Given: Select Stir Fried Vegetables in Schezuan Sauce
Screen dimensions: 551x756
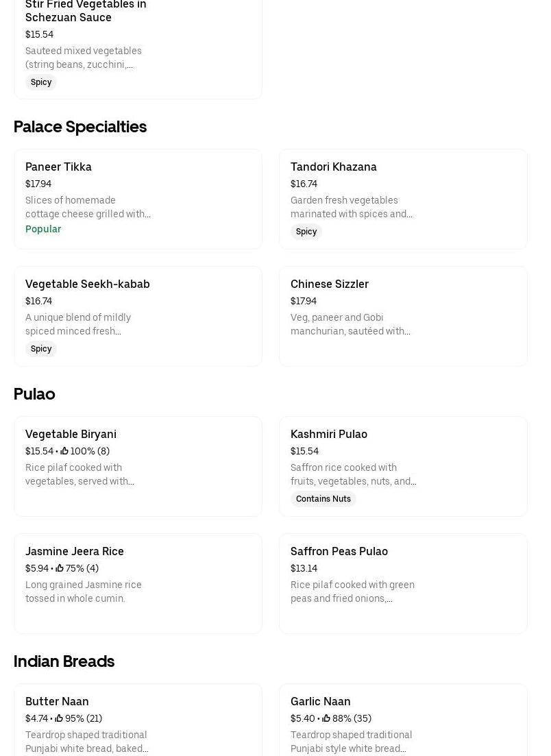Looking at the screenshot, I should (138, 48).
